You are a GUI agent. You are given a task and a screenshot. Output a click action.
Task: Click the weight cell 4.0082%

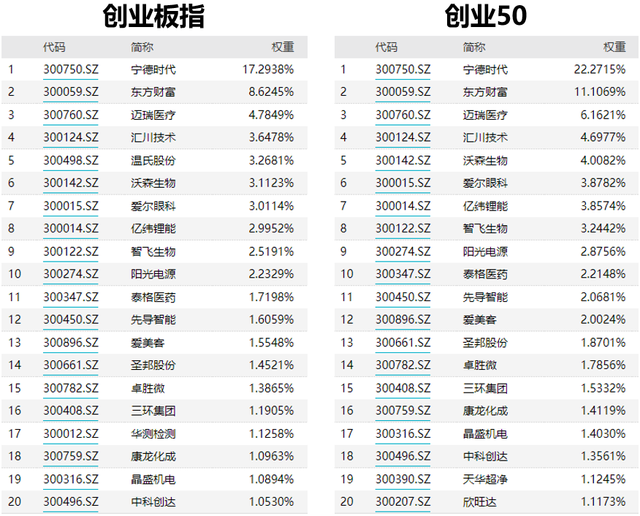[603, 160]
